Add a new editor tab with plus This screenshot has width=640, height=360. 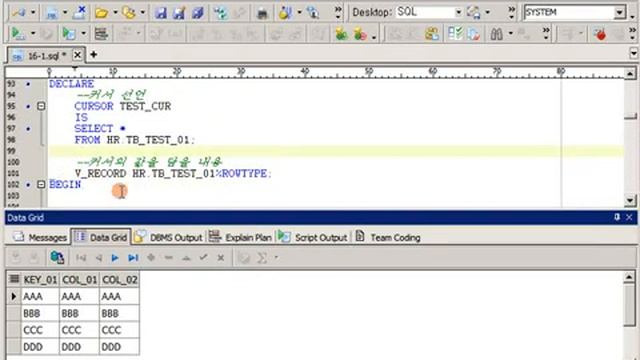[93, 54]
